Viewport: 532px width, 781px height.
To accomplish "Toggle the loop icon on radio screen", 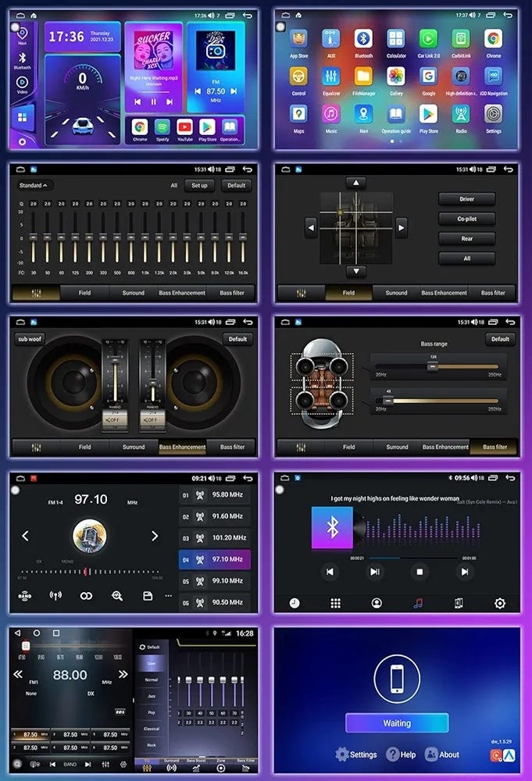I will [86, 595].
